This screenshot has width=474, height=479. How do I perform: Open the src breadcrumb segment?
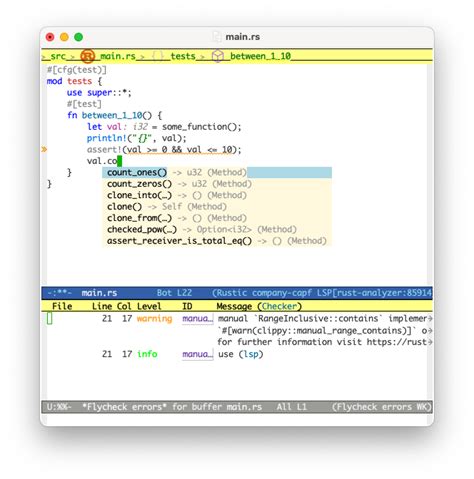[x=58, y=56]
